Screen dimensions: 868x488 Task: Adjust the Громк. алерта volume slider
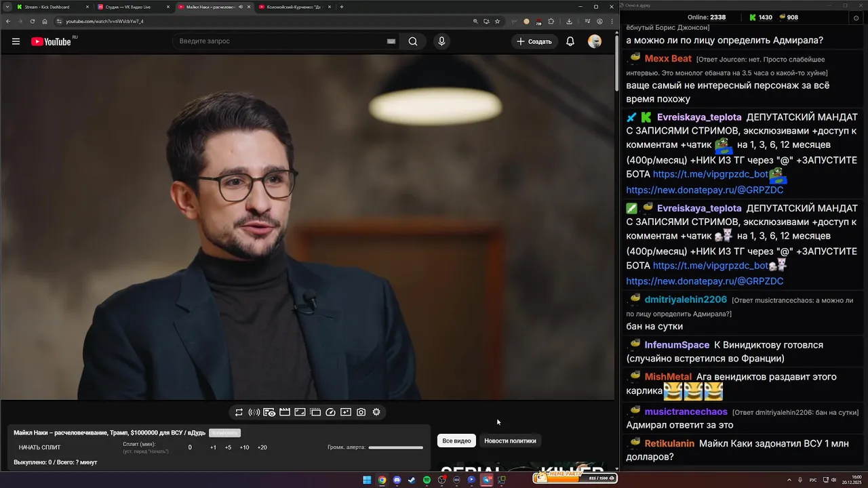[x=395, y=447]
